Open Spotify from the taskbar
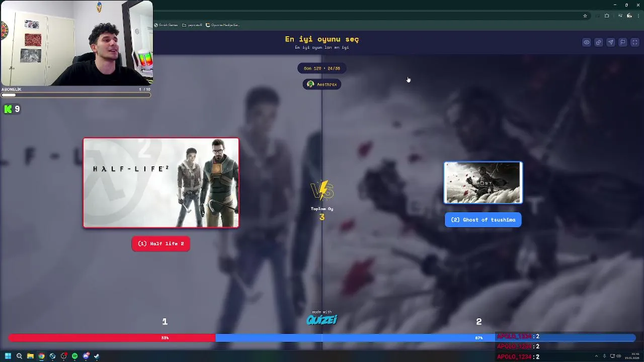The height and width of the screenshot is (362, 644). pyautogui.click(x=74, y=356)
